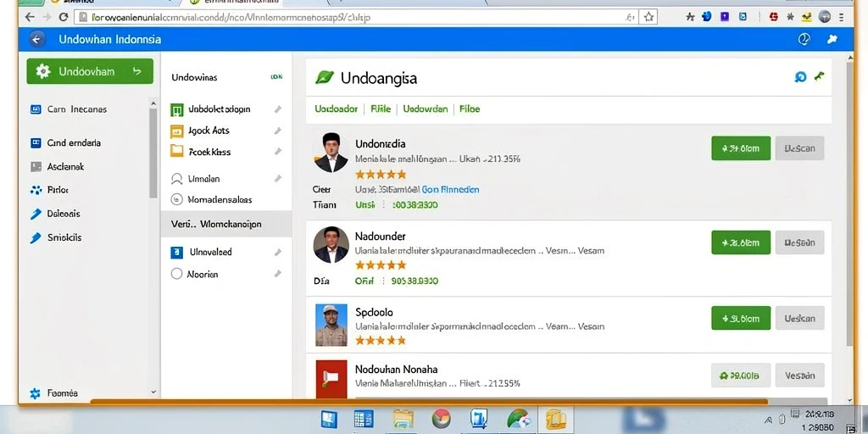Open the Nodouhan Nonaha red thumbnail

[x=331, y=379]
